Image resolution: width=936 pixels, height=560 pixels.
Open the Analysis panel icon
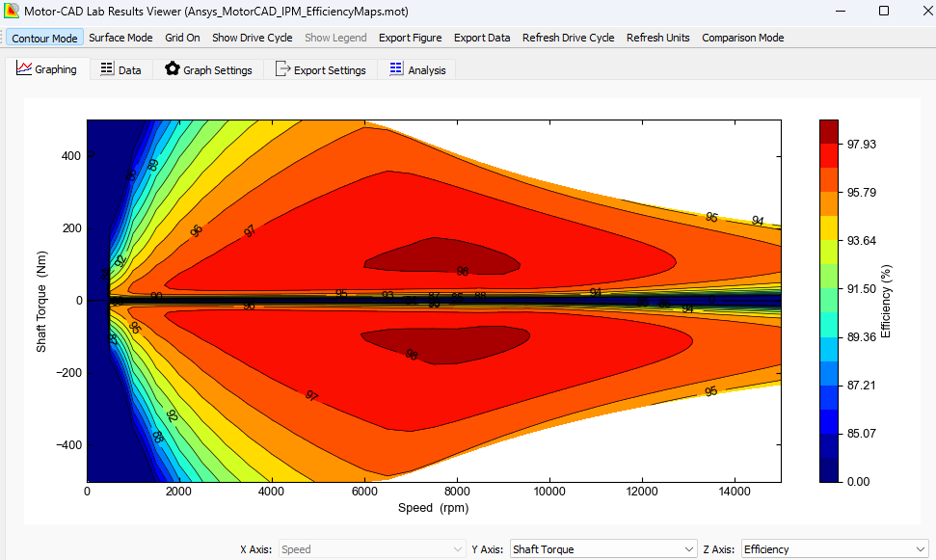397,68
